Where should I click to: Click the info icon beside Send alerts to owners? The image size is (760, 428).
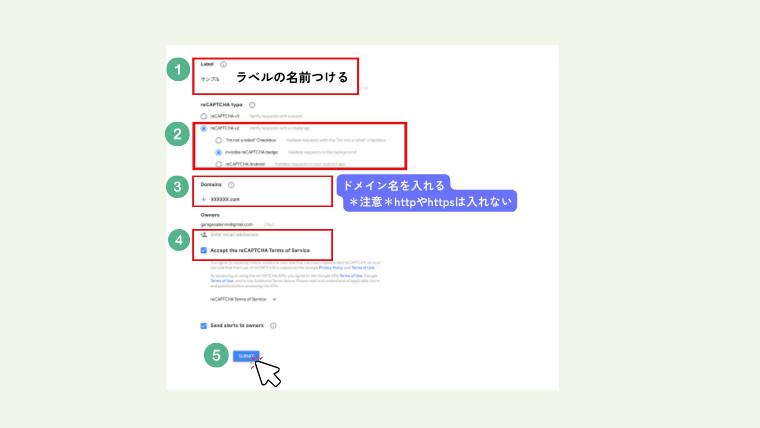[x=273, y=325]
